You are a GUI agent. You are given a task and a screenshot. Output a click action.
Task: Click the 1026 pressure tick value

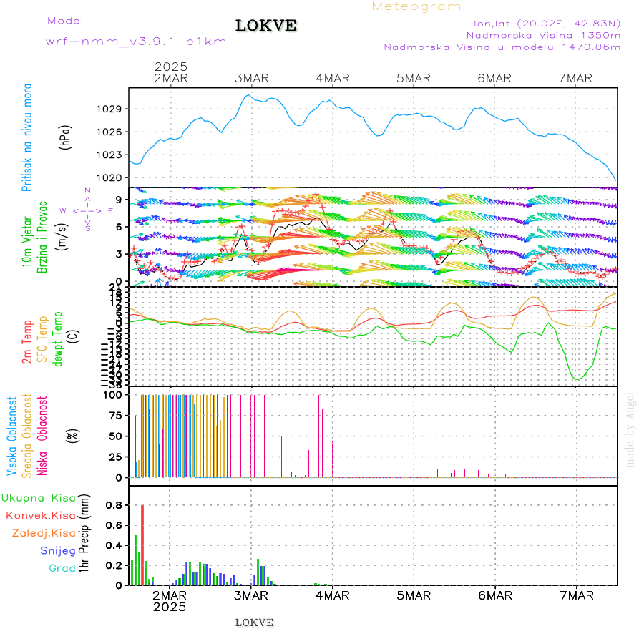coord(109,132)
